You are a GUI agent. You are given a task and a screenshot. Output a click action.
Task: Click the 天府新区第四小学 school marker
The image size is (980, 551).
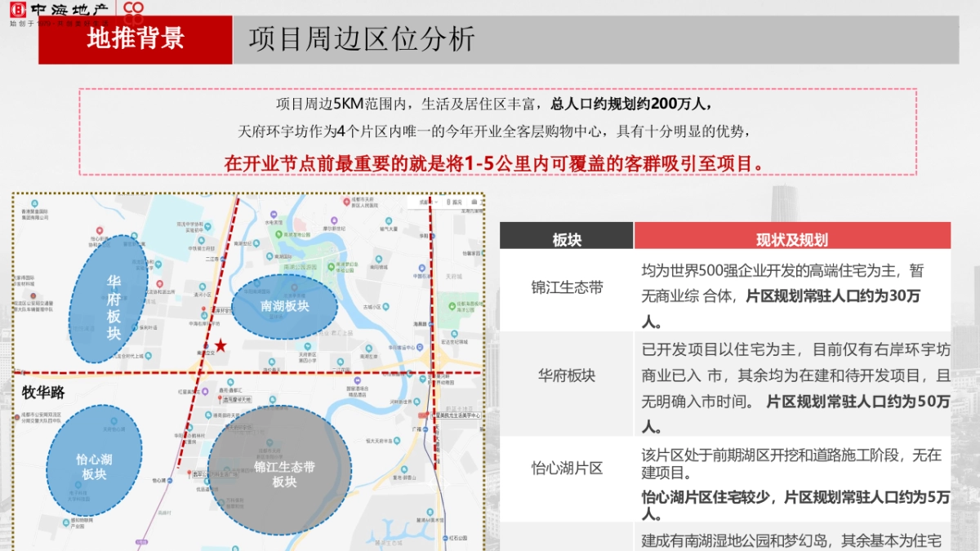pos(307,347)
